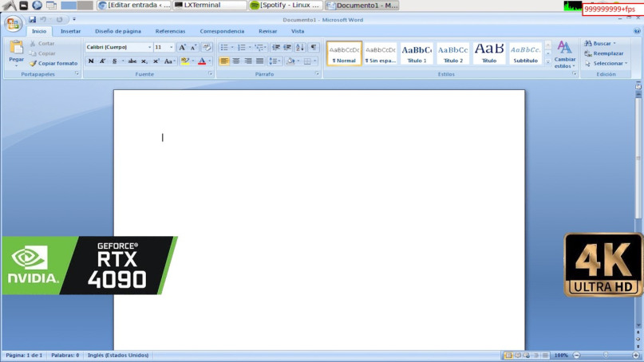
Task: Toggle italic K formatting
Action: pyautogui.click(x=103, y=61)
